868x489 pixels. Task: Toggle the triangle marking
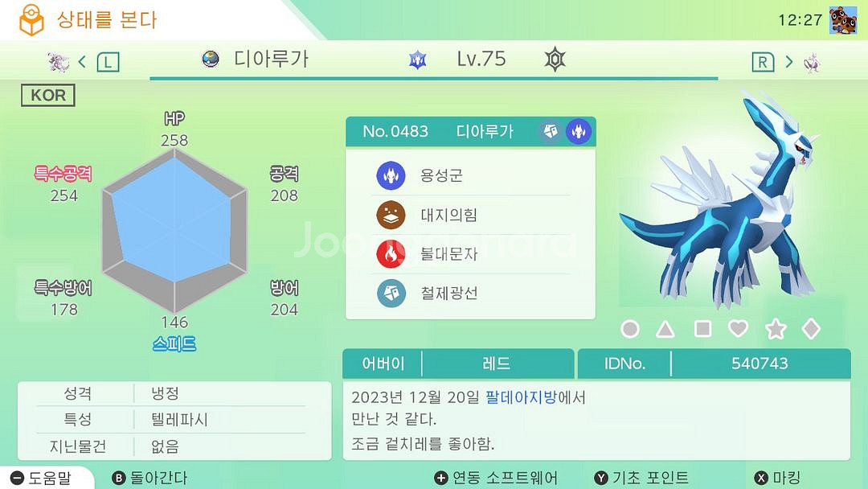[x=665, y=330]
